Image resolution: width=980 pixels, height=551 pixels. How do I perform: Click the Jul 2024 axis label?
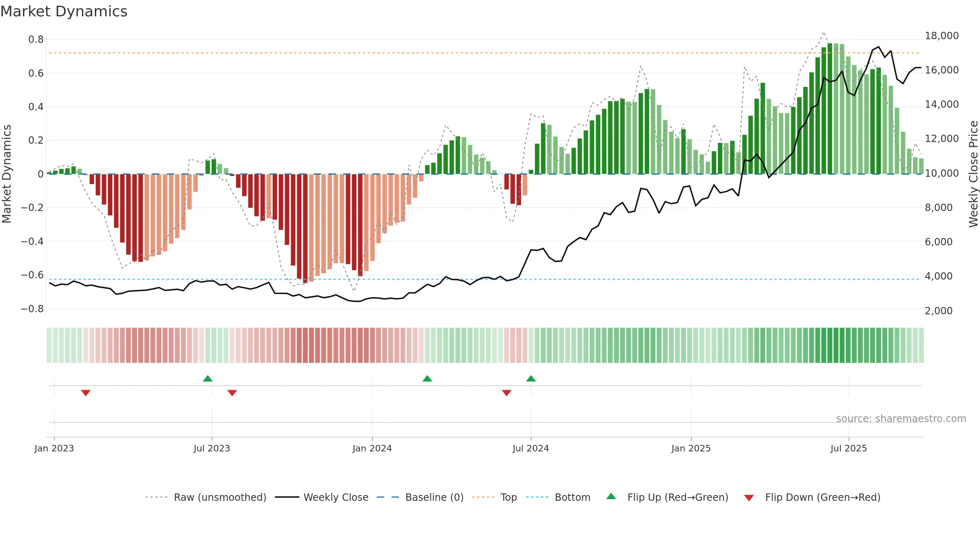[531, 448]
